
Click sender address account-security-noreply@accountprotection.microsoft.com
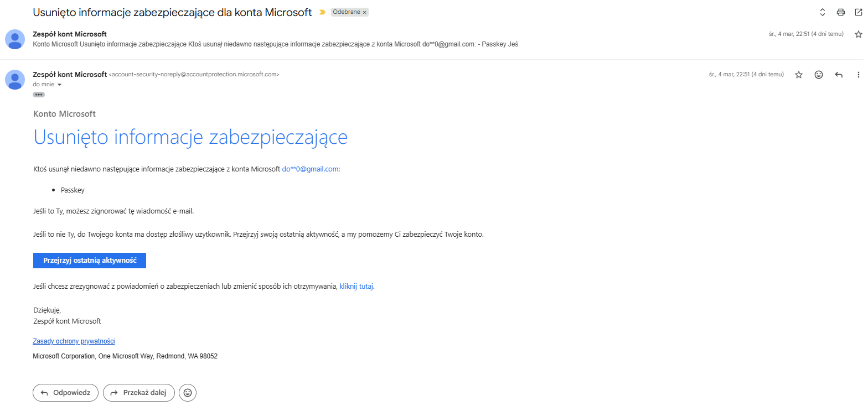194,74
